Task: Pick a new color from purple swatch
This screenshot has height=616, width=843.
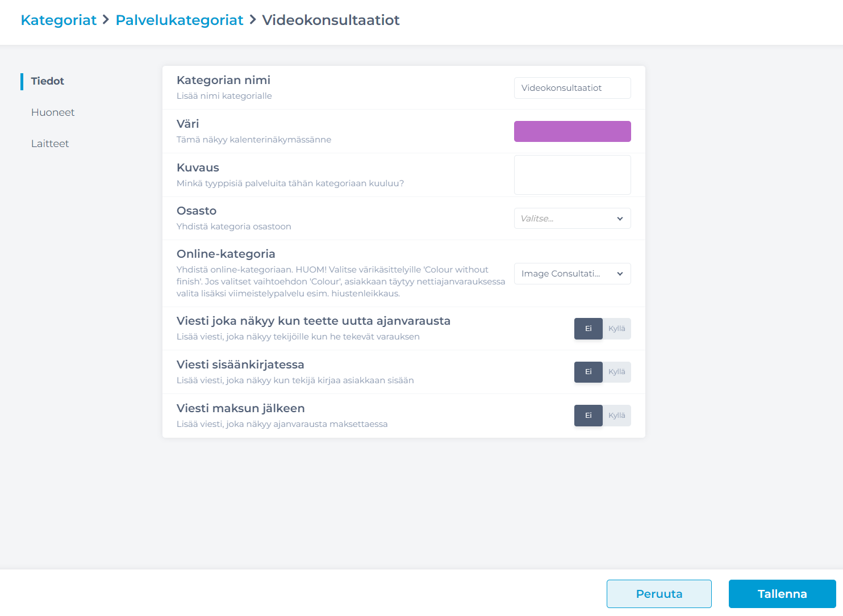Action: [x=573, y=131]
